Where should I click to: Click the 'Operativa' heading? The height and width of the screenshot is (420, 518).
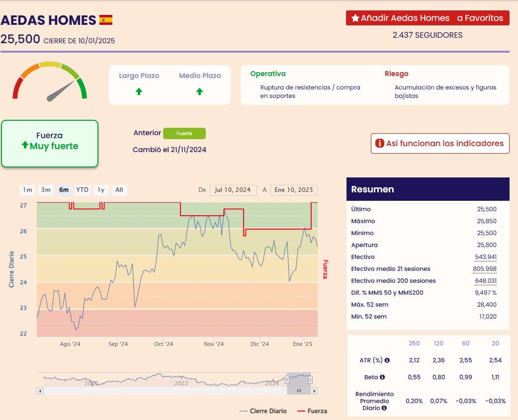point(268,74)
